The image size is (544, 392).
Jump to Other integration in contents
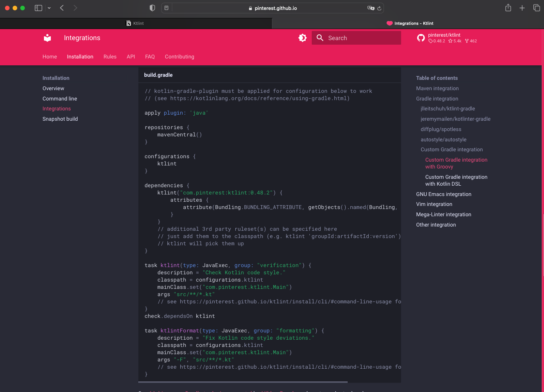click(436, 225)
